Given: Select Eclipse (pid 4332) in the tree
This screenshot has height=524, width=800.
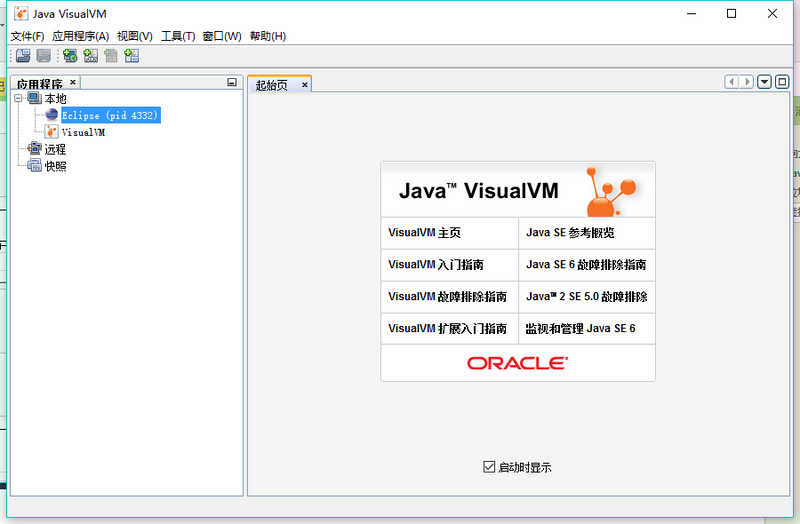Looking at the screenshot, I should tap(111, 115).
